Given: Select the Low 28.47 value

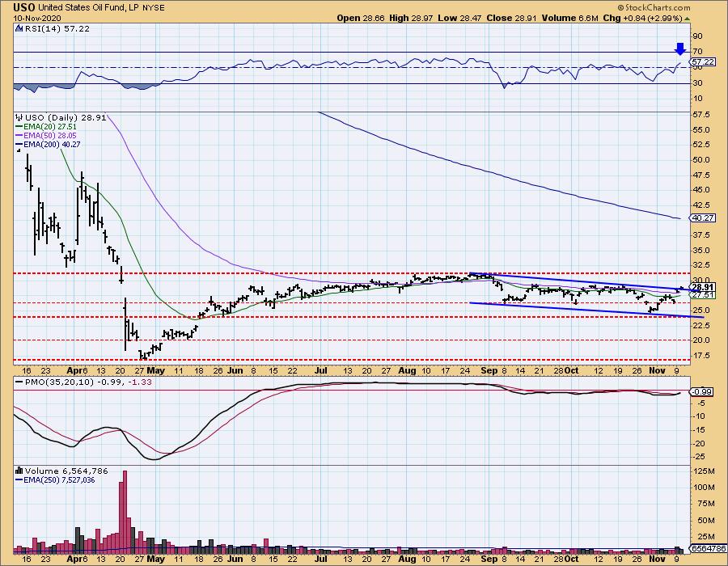Looking at the screenshot, I should (x=459, y=18).
